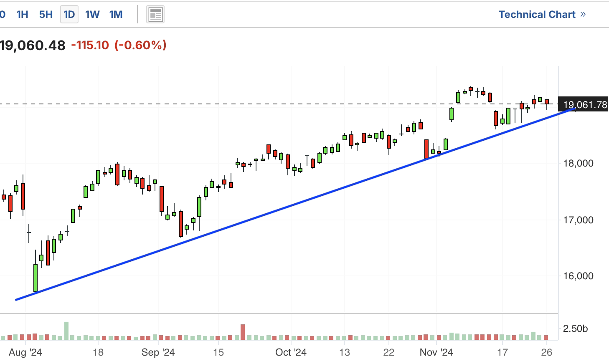Open the chart table view icon

155,15
